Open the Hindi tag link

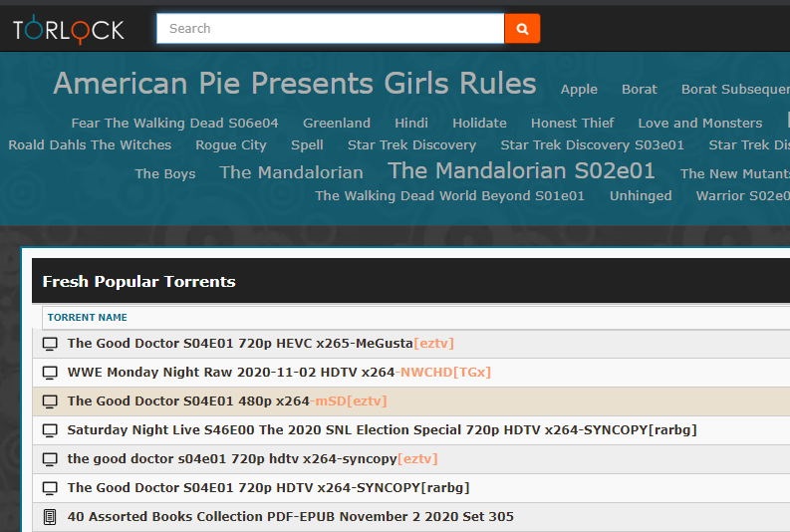[411, 123]
